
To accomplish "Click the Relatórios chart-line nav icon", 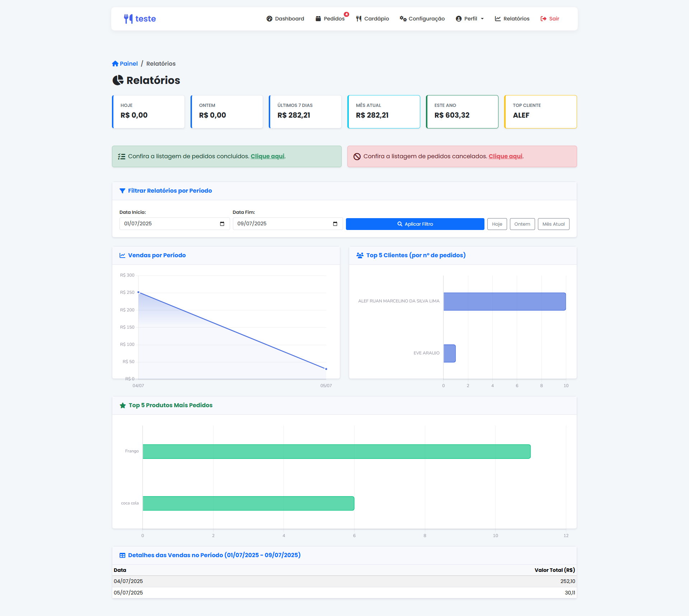I will pyautogui.click(x=498, y=19).
